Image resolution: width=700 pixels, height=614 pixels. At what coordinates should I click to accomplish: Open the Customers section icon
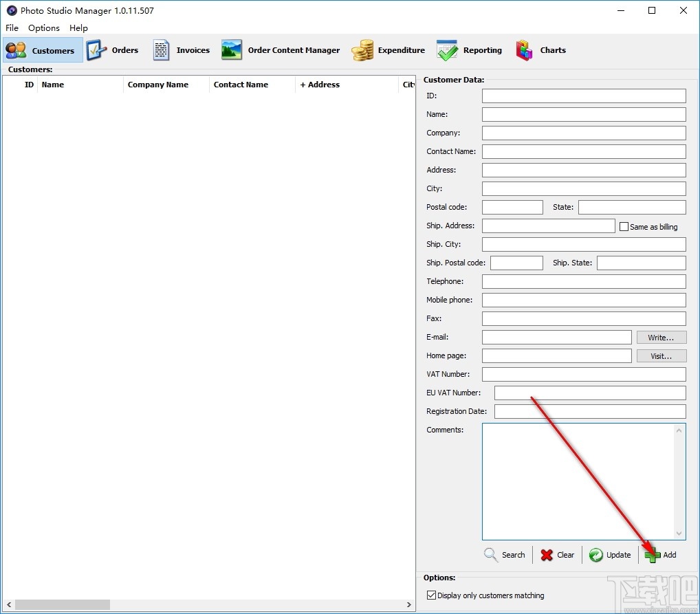pyautogui.click(x=16, y=50)
